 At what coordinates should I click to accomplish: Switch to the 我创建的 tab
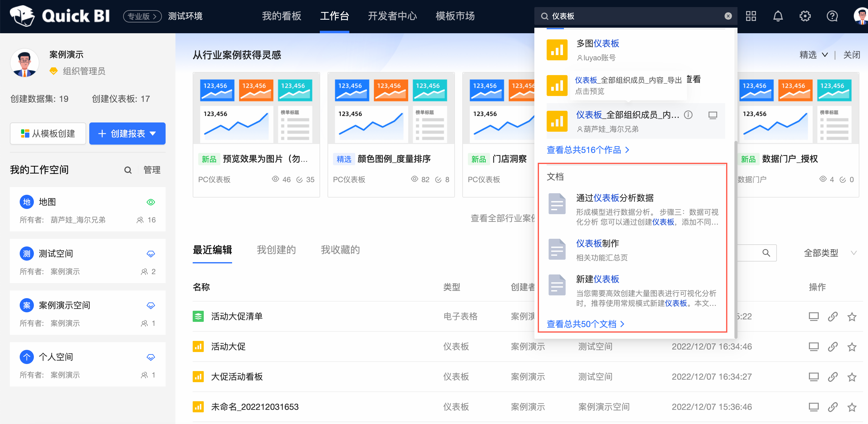[276, 250]
